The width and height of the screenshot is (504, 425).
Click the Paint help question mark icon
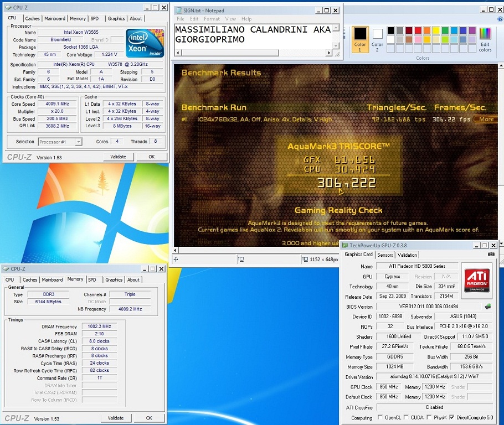coord(500,19)
